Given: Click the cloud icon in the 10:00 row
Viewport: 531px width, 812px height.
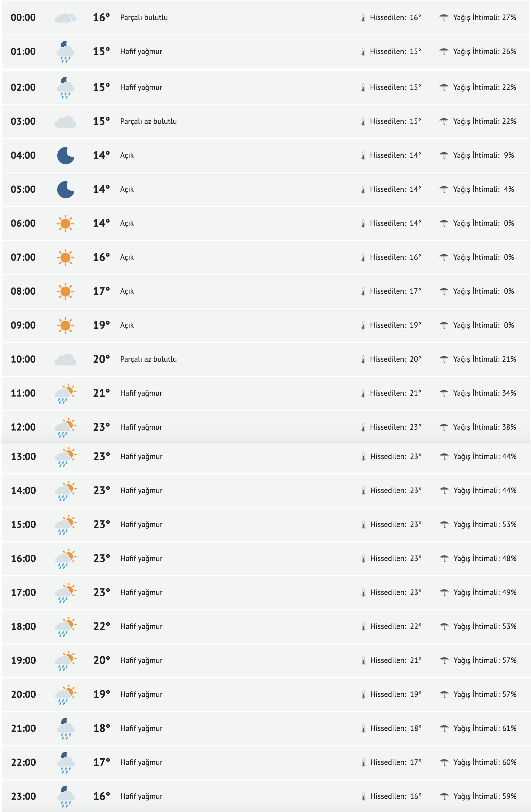Looking at the screenshot, I should (x=65, y=360).
